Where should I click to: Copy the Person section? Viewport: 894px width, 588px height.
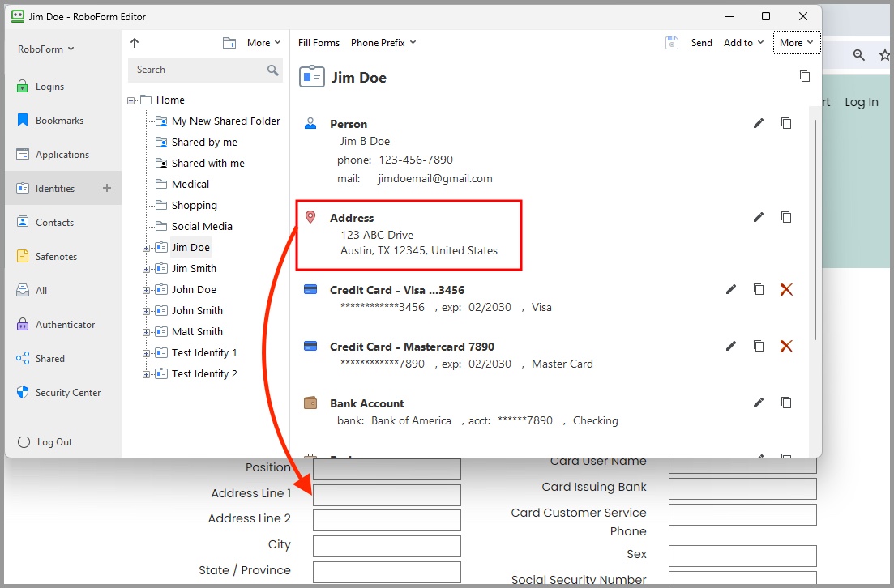(x=786, y=123)
